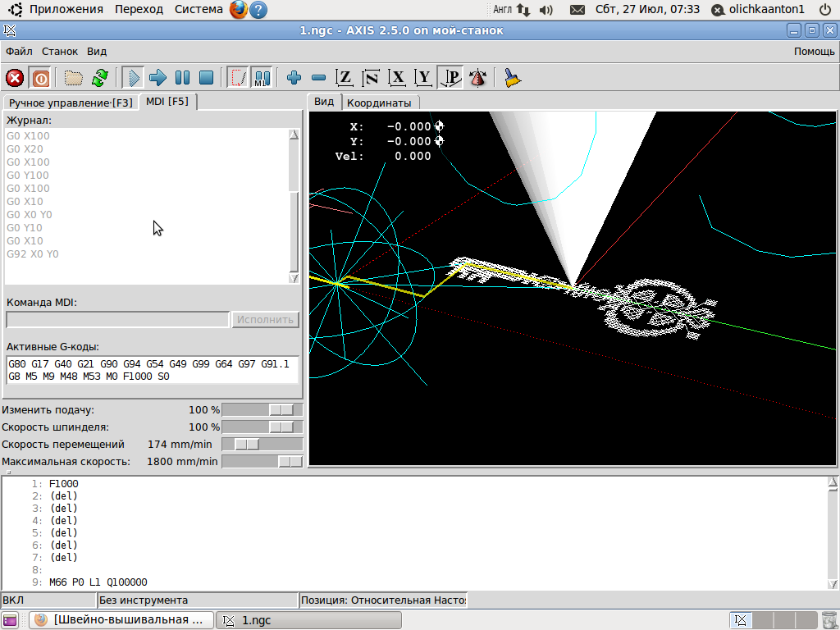The height and width of the screenshot is (630, 840).
Task: Select journal entry G0 Y10
Action: point(25,228)
